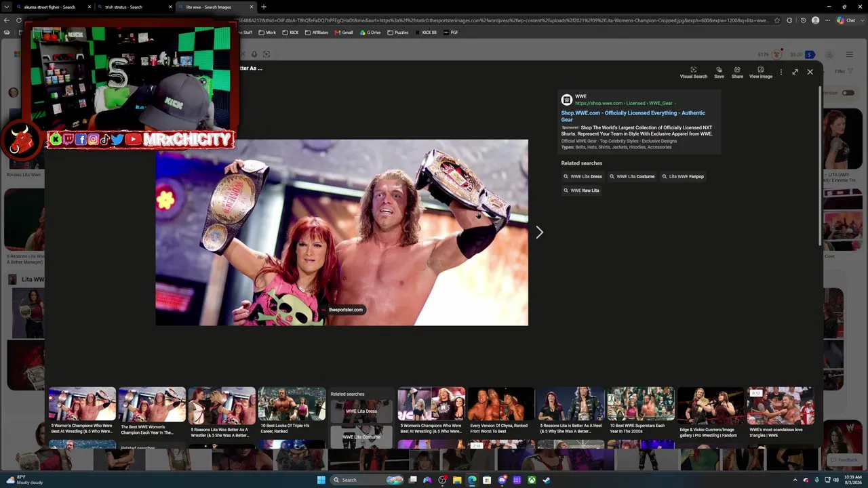Open the three-dot more options menu
Screen dimensions: 868x488
pos(781,72)
